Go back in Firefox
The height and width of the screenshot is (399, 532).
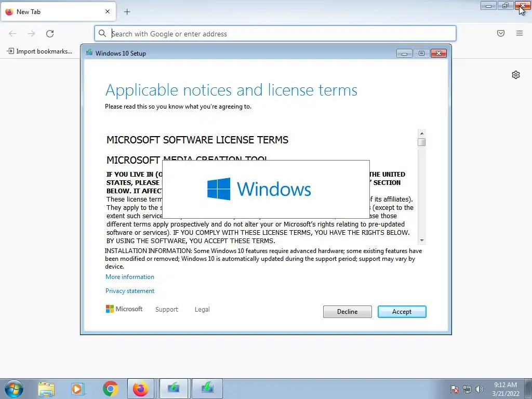pyautogui.click(x=12, y=34)
